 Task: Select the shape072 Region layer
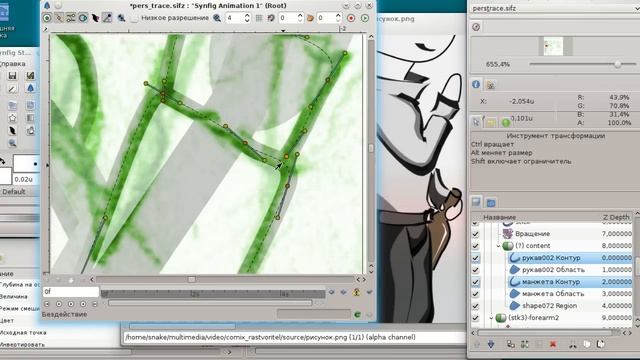549,306
